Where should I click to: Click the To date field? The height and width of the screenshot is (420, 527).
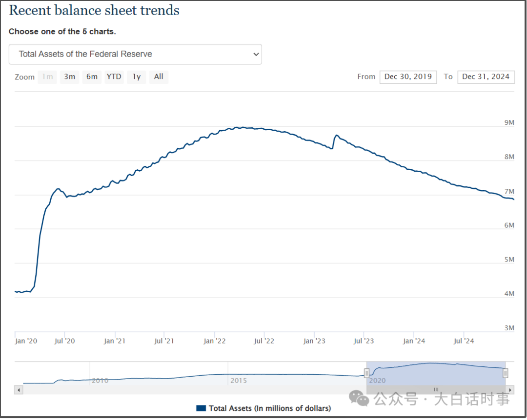point(486,77)
